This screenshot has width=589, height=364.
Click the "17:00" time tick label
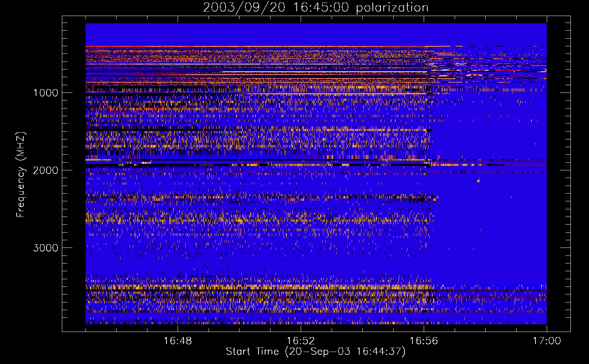click(x=547, y=341)
